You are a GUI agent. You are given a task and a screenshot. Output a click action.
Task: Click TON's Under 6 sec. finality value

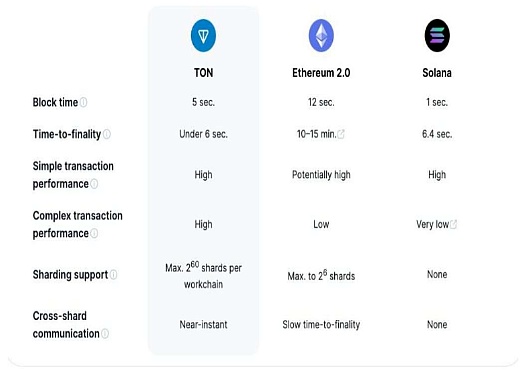pyautogui.click(x=203, y=134)
